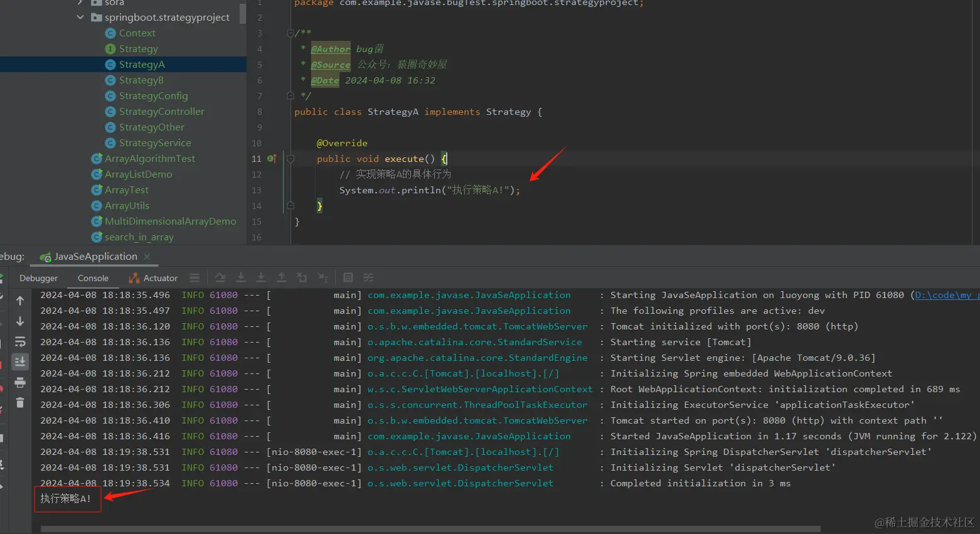This screenshot has width=980, height=534.
Task: Open ArrayUtils in project tree
Action: (127, 206)
